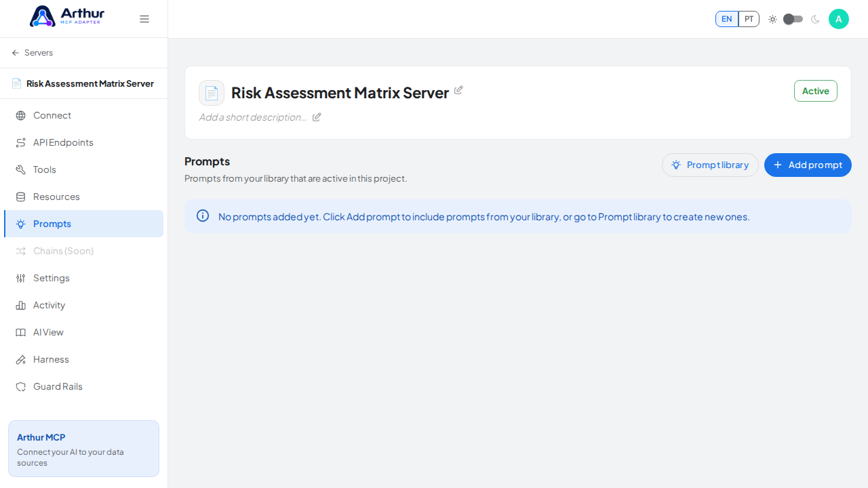Viewport: 868px width, 488px height.
Task: Click the Add prompt button
Action: pos(808,165)
